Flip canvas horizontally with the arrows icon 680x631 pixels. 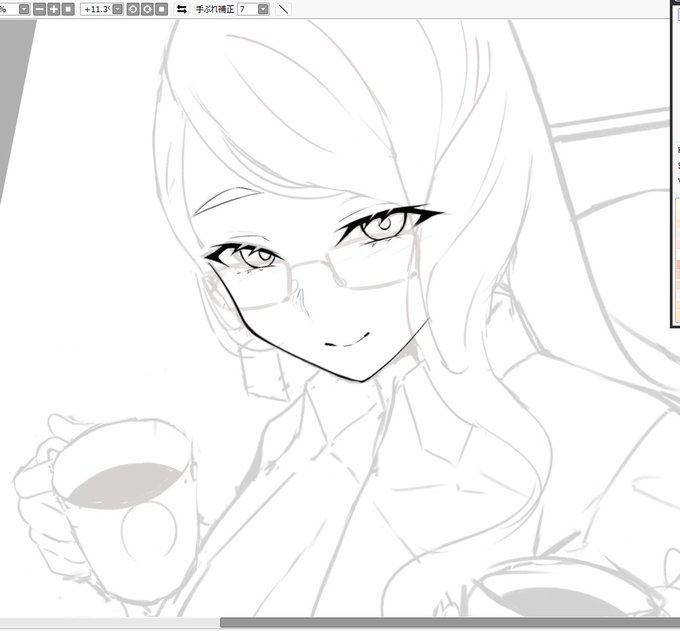pos(182,9)
